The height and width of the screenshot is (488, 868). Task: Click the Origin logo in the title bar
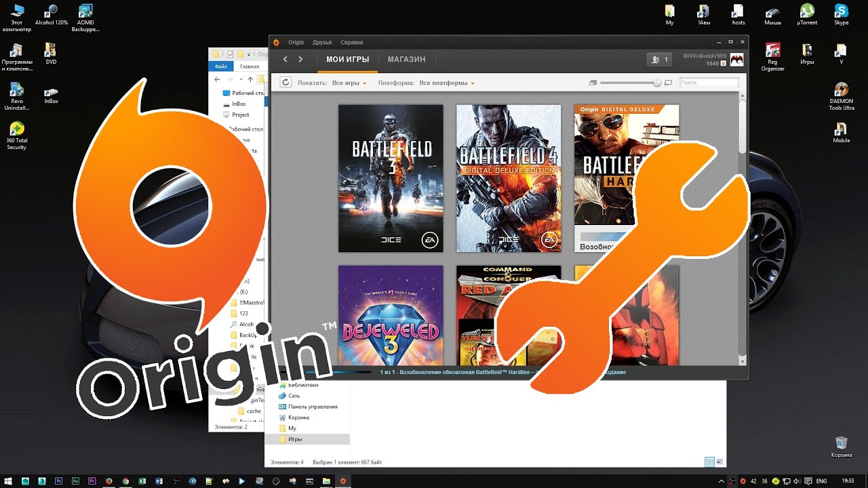click(276, 42)
